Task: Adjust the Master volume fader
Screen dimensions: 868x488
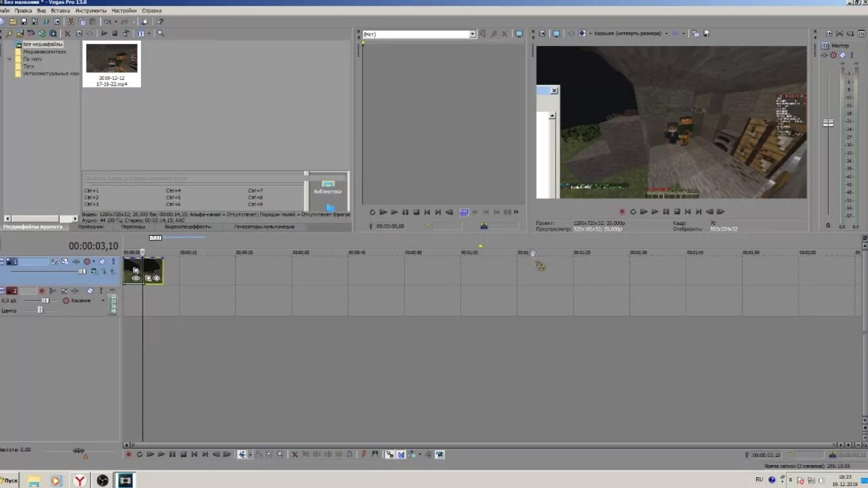Action: click(828, 123)
